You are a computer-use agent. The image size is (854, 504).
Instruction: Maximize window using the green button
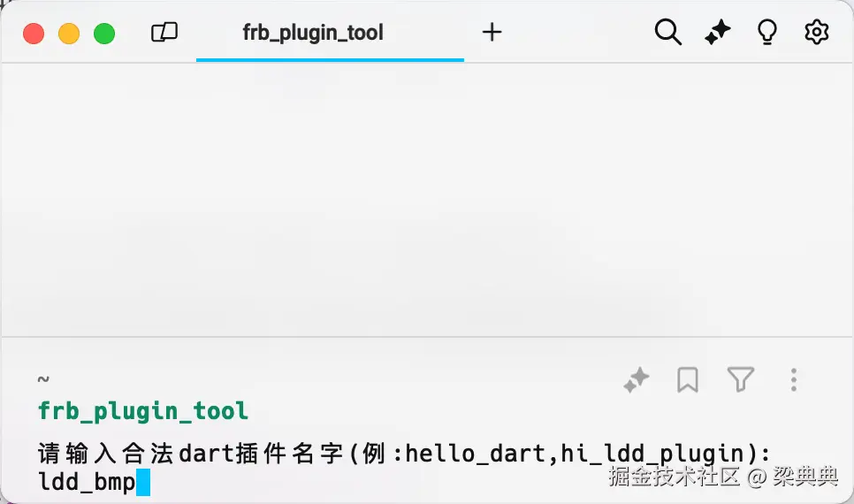pos(104,34)
